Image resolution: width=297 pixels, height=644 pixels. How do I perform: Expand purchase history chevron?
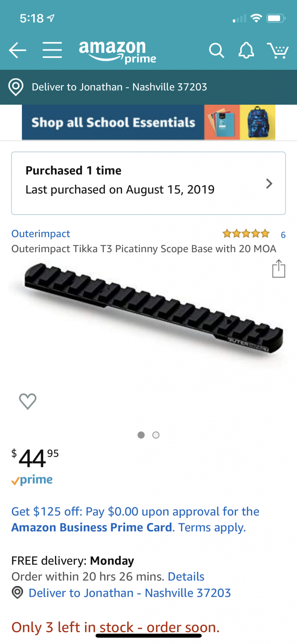pyautogui.click(x=269, y=184)
